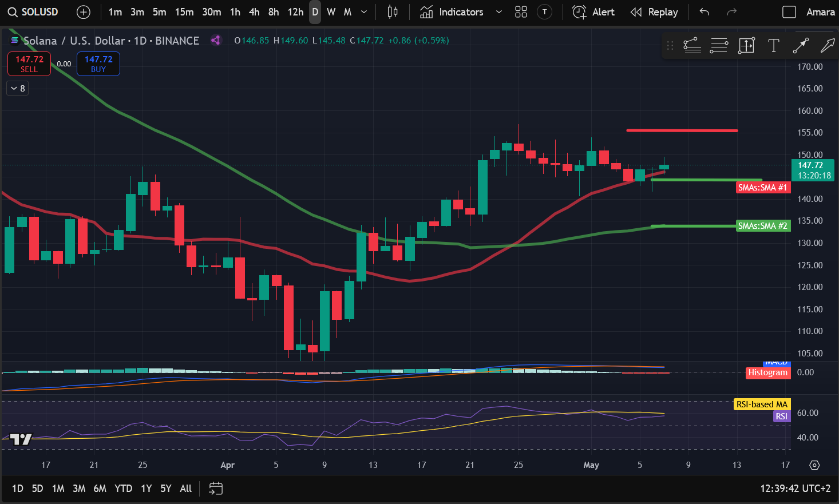Open the candlestick chart type selector

click(x=393, y=12)
